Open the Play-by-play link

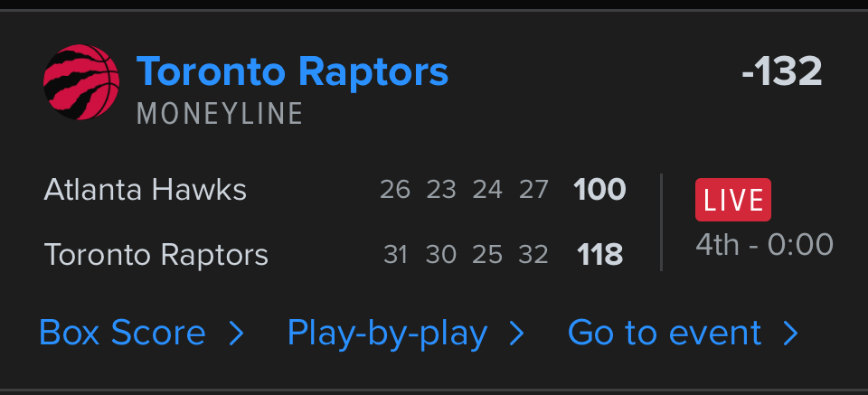coord(387,334)
